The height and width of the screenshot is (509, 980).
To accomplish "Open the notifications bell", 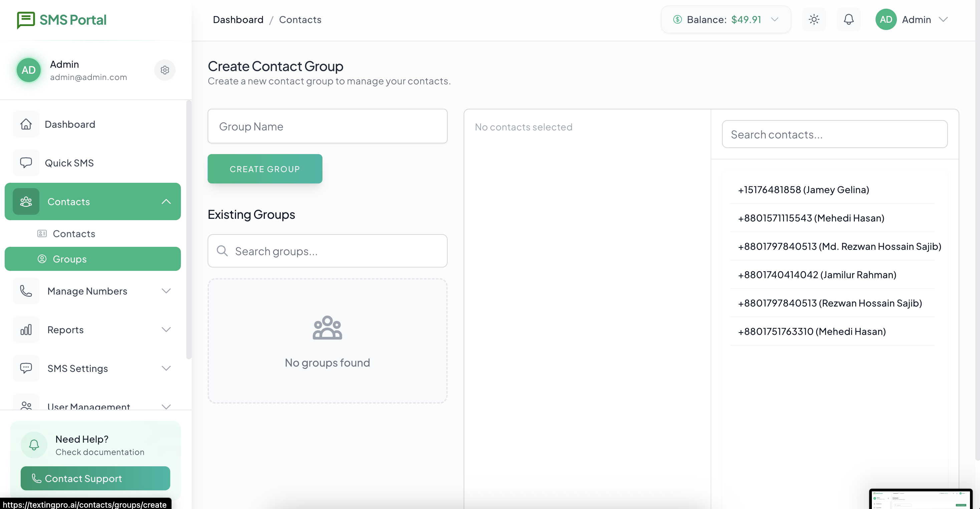I will point(848,19).
